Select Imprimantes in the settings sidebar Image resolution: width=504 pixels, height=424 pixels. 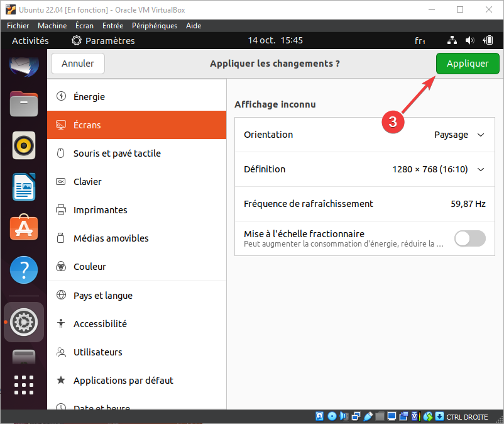pyautogui.click(x=136, y=209)
